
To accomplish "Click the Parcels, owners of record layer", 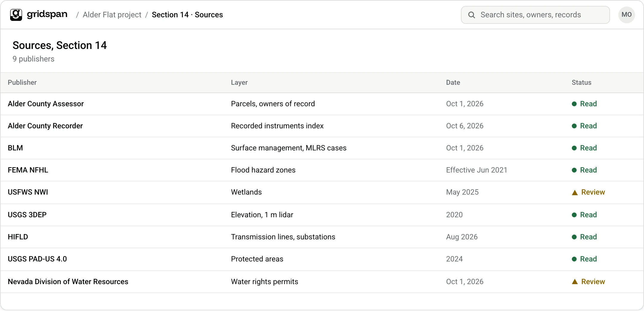I will (273, 104).
